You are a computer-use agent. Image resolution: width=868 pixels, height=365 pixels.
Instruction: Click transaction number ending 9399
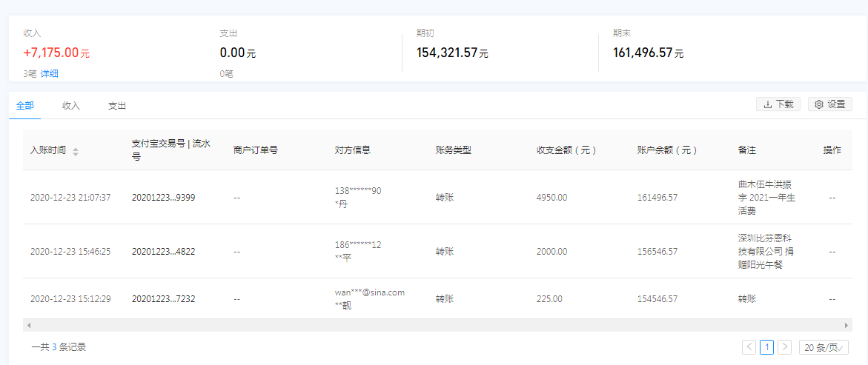163,198
